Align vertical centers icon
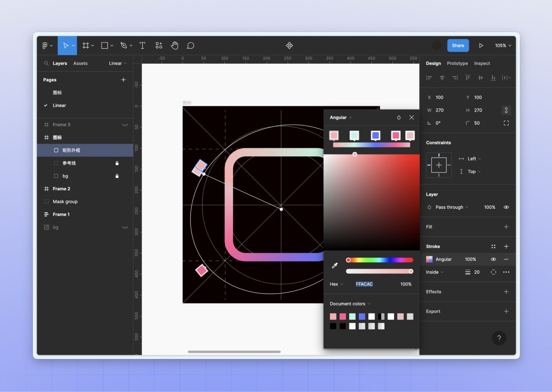This screenshot has width=552, height=392. pyautogui.click(x=481, y=78)
